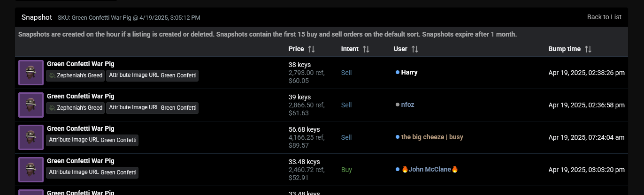Screen dimensions: 644x195
Task: Open the big cheeze | busy profile
Action: pyautogui.click(x=432, y=137)
